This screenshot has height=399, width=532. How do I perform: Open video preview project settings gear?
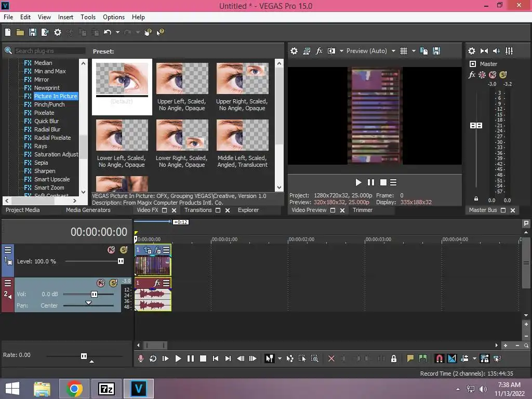294,51
